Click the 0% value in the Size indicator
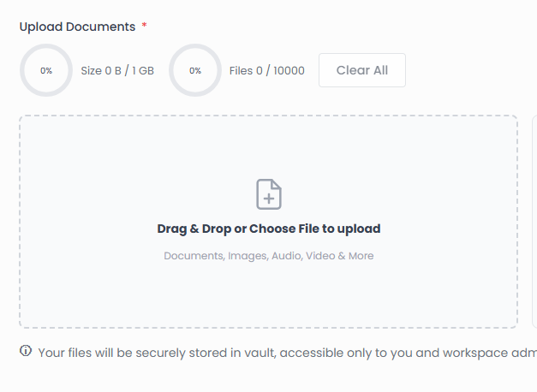Screen dimensions: 537x392 (46, 71)
